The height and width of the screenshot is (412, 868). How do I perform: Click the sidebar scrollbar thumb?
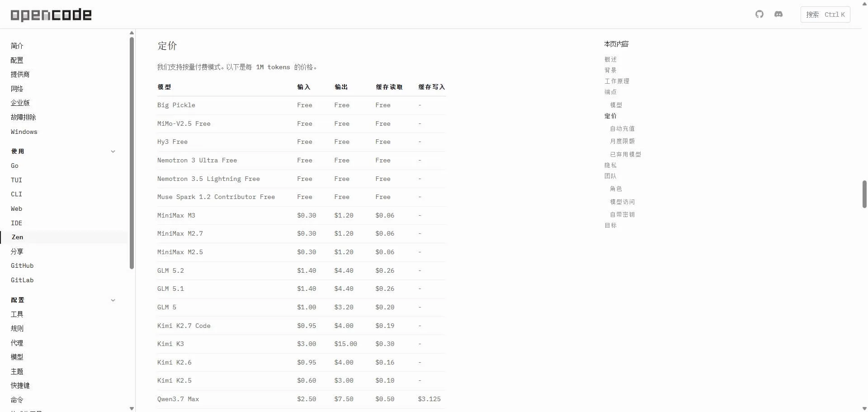(132, 153)
